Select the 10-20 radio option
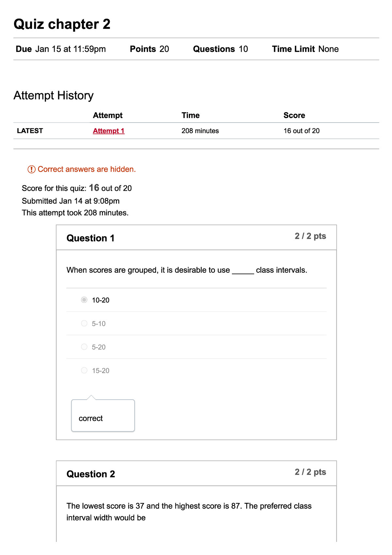This screenshot has height=555, width=392. pos(84,300)
